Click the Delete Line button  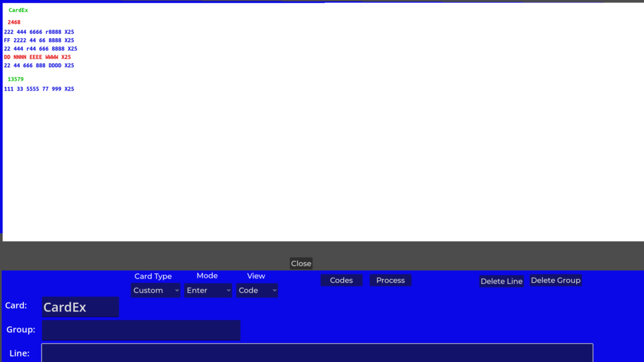click(501, 281)
